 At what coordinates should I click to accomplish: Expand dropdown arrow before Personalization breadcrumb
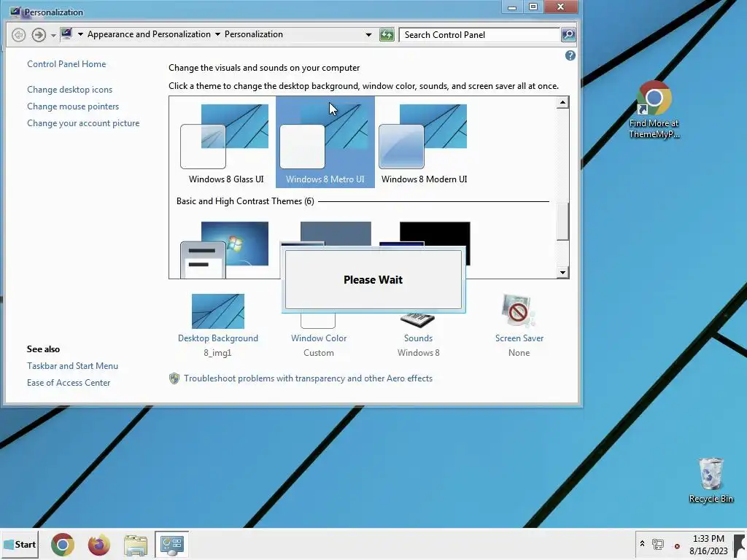(x=217, y=34)
